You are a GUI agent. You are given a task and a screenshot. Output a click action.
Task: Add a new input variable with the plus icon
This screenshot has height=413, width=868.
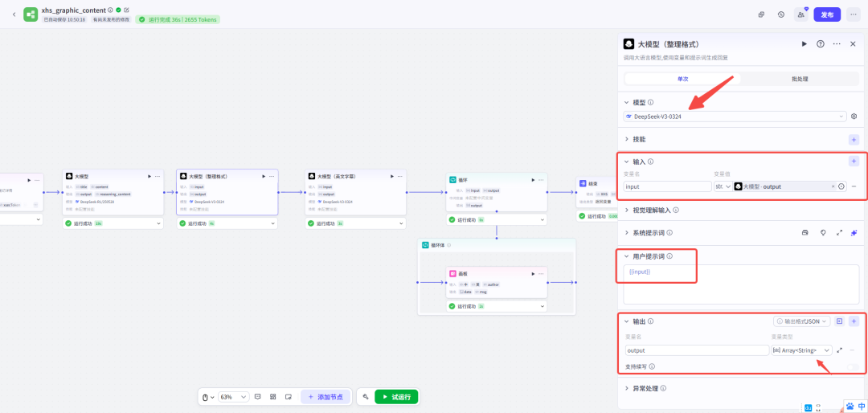tap(854, 162)
